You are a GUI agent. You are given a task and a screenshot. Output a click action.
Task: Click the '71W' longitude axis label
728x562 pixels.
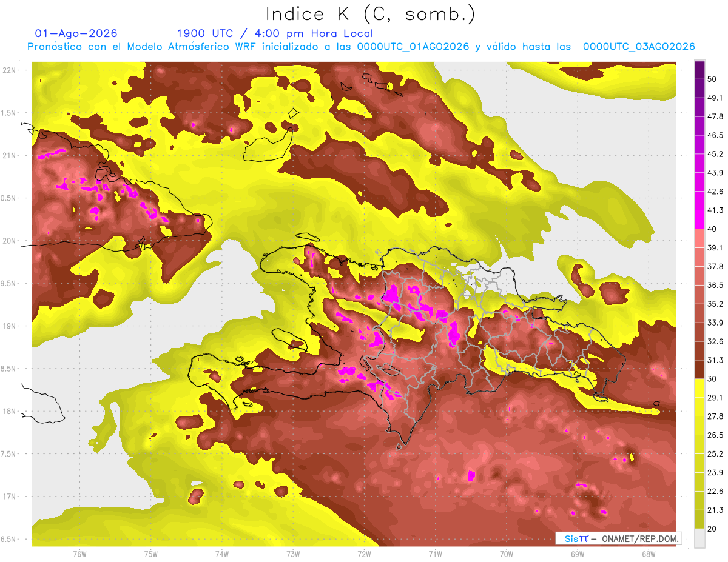pyautogui.click(x=435, y=554)
